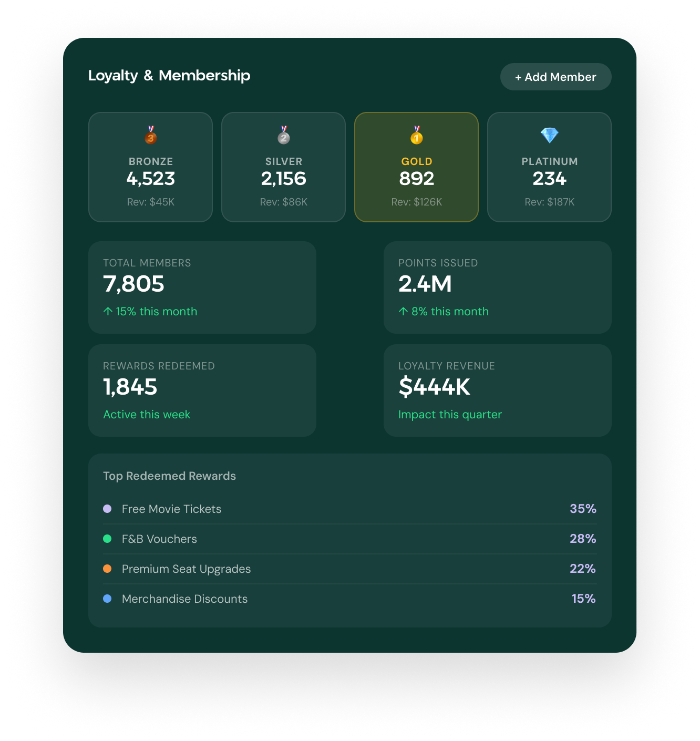Screen dimensions: 700x741
Task: Click the green dot for F&B Vouchers
Action: click(x=107, y=539)
